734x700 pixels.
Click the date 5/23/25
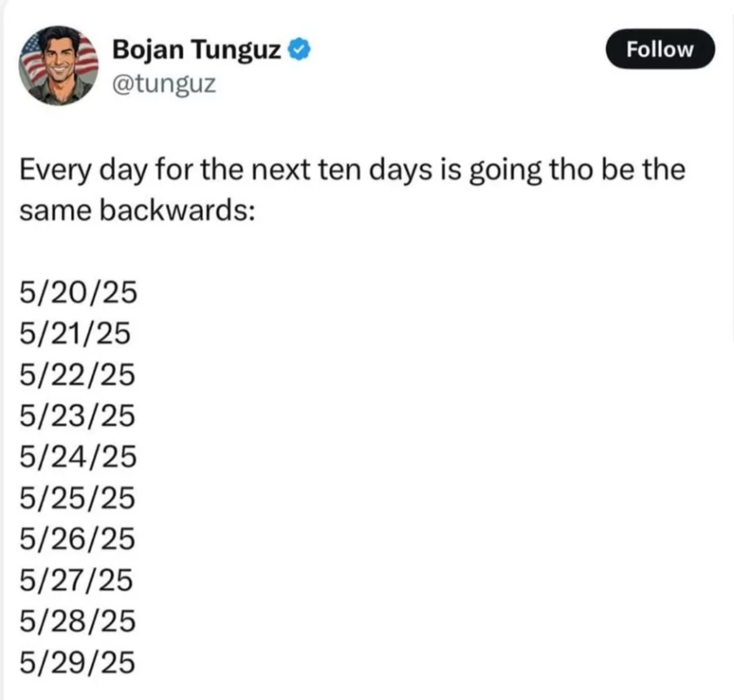pos(79,416)
